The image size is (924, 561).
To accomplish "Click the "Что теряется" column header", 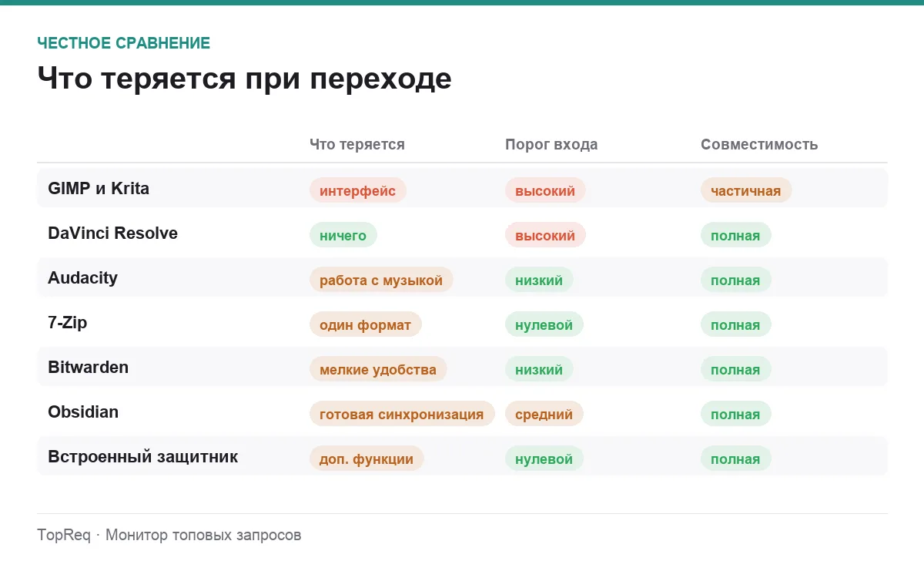I will coord(357,144).
